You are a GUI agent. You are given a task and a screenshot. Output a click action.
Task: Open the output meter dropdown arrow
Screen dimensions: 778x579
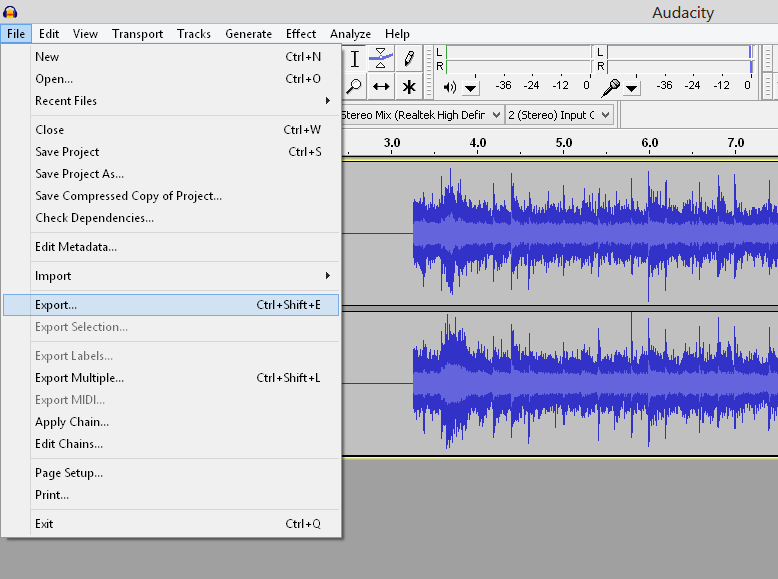pyautogui.click(x=470, y=89)
